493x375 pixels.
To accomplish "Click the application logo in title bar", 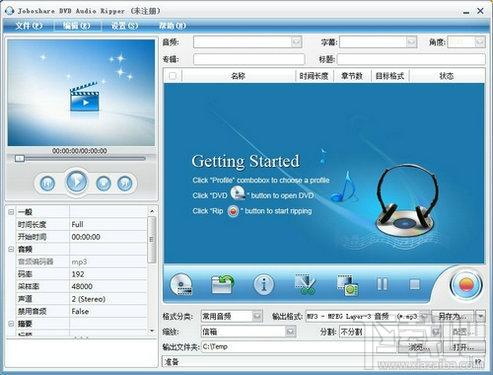I will point(9,11).
